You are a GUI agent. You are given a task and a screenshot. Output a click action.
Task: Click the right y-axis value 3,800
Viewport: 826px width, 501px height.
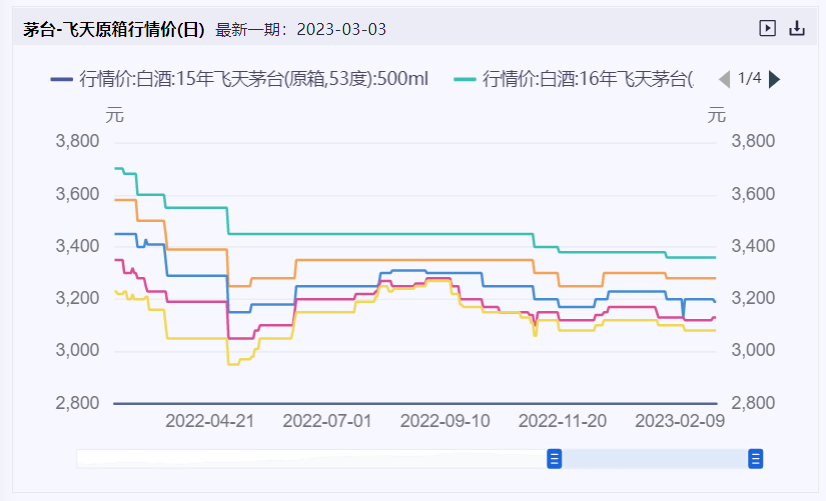coord(753,141)
